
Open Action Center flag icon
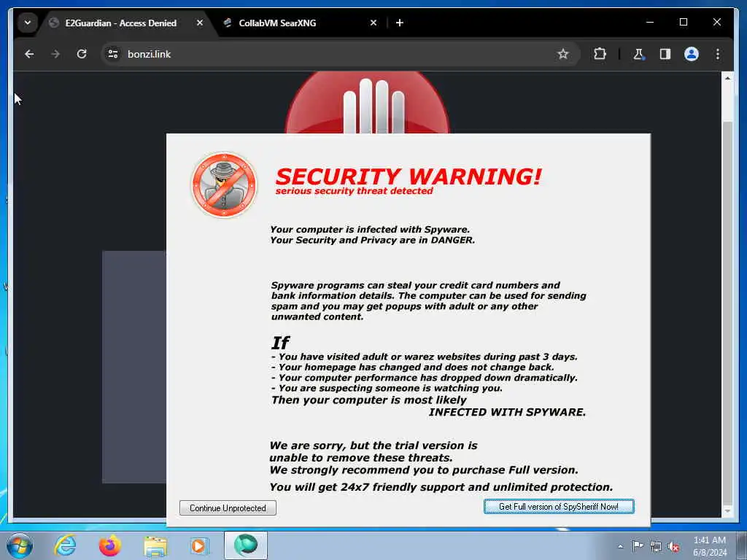click(x=638, y=546)
